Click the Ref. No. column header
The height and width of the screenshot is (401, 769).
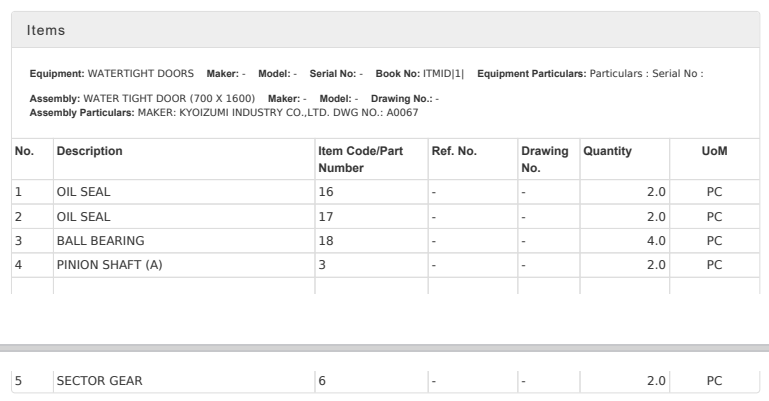(453, 151)
